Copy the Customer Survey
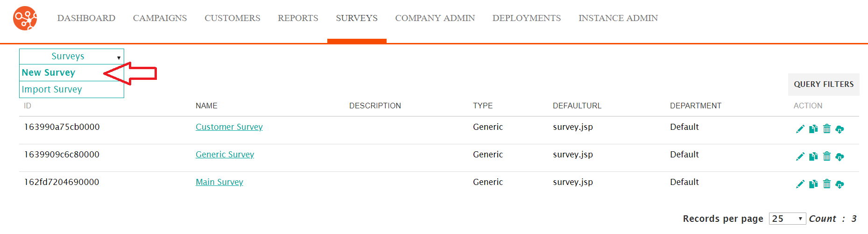 [x=813, y=129]
